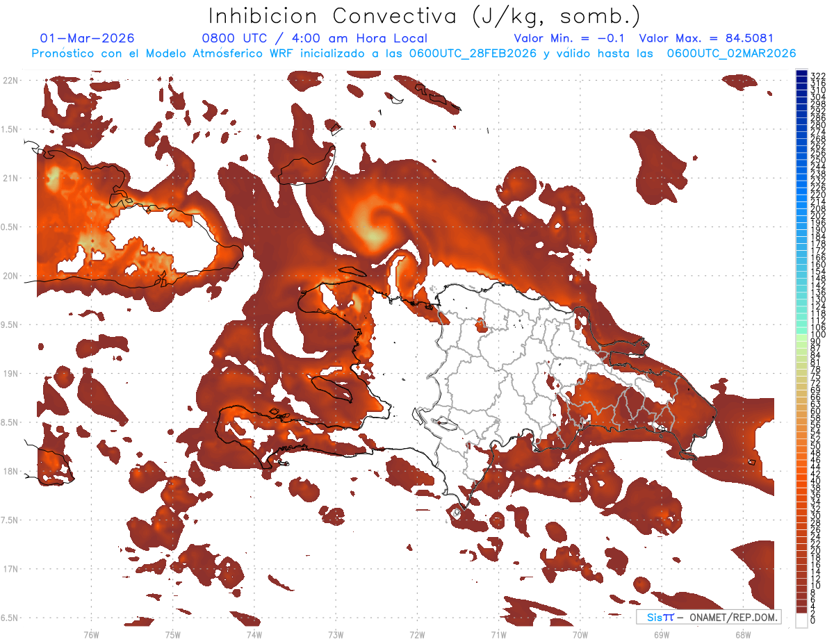Click the 21N latitude label
Image resolution: width=834 pixels, height=644 pixels.
tap(11, 179)
